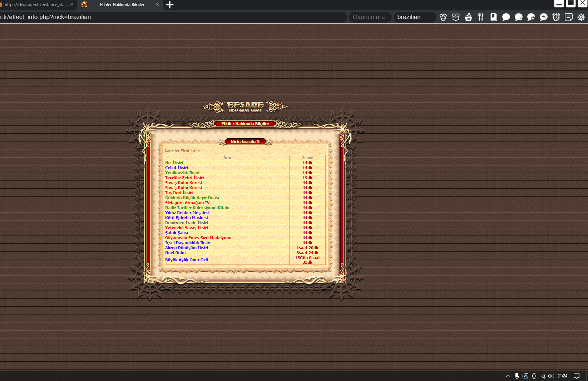Focus the Oyuncu ara search field
Image resolution: width=588 pixels, height=381 pixels.
370,17
